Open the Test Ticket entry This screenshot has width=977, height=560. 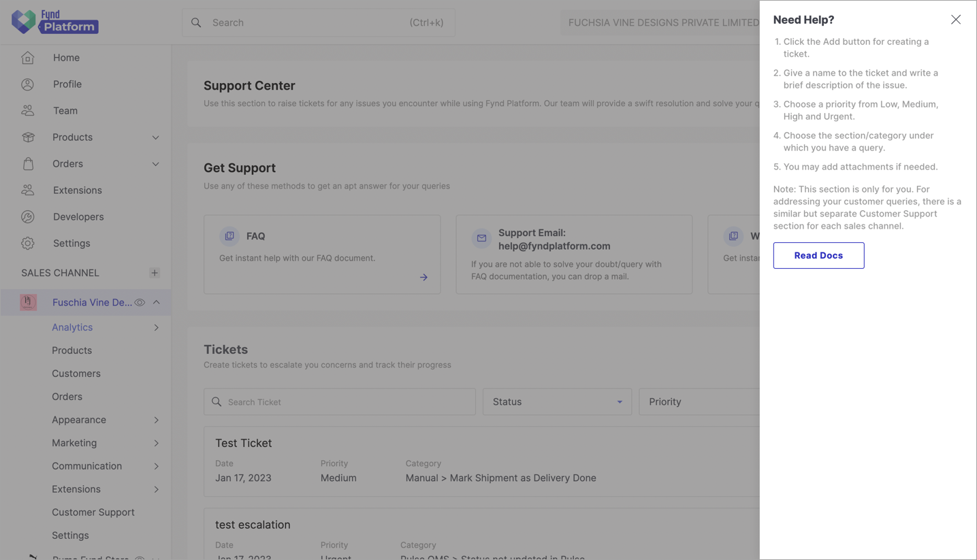(481, 461)
